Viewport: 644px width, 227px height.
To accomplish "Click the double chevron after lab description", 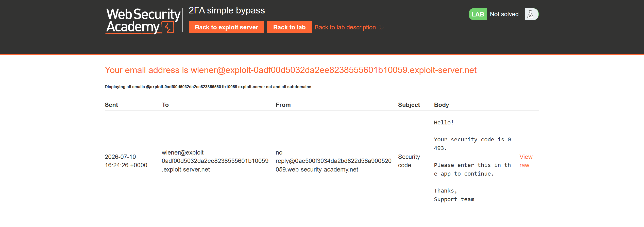I will pos(381,27).
